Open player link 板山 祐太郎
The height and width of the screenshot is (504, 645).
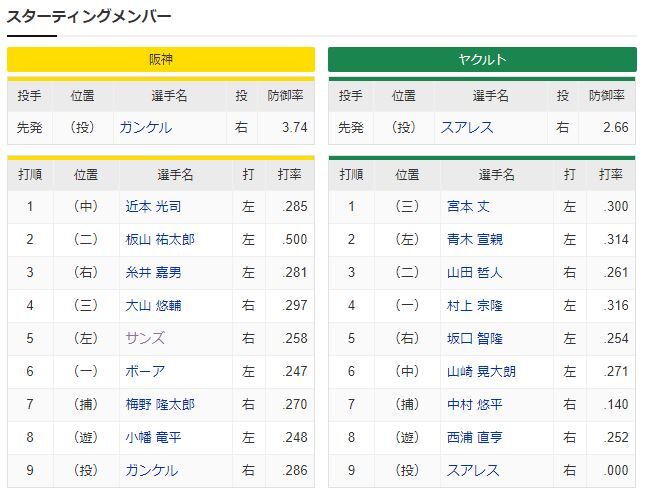(160, 239)
